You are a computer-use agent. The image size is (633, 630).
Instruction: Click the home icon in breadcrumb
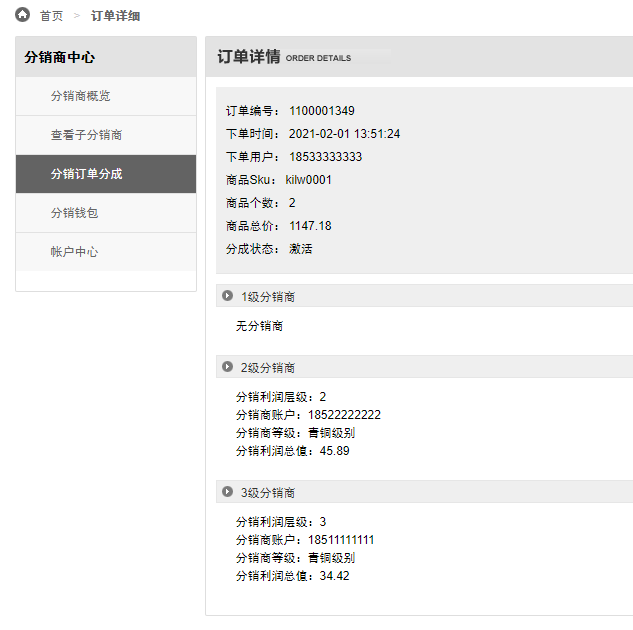coord(23,15)
